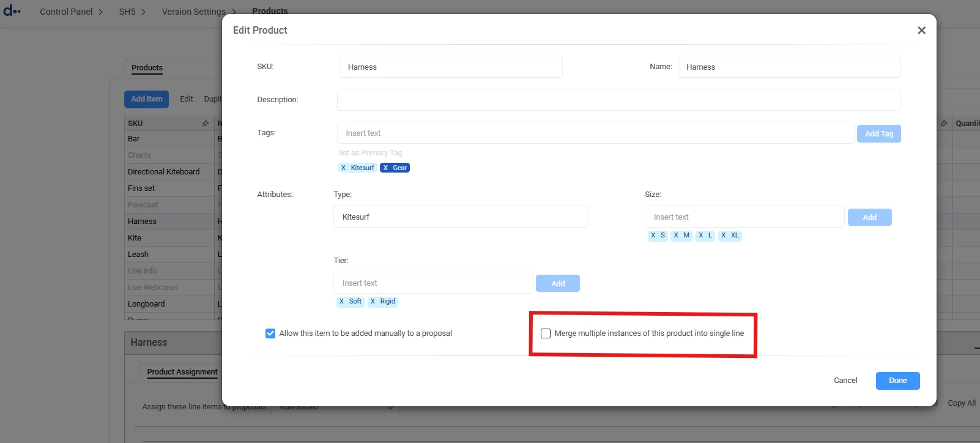Select the Live Info row
Screen dimensions: 980x443
pyautogui.click(x=169, y=271)
